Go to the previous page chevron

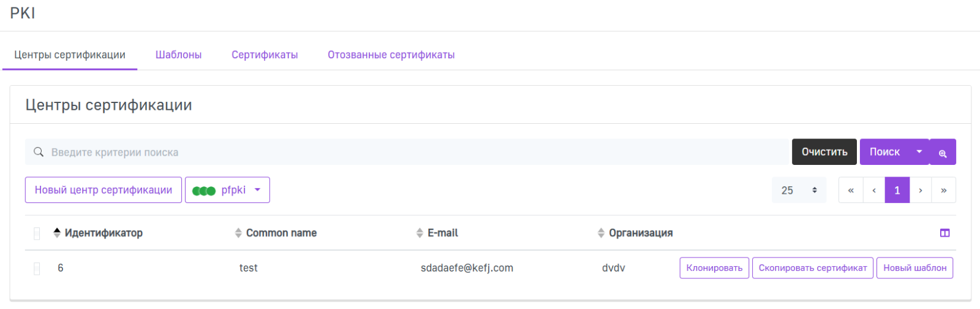point(874,191)
